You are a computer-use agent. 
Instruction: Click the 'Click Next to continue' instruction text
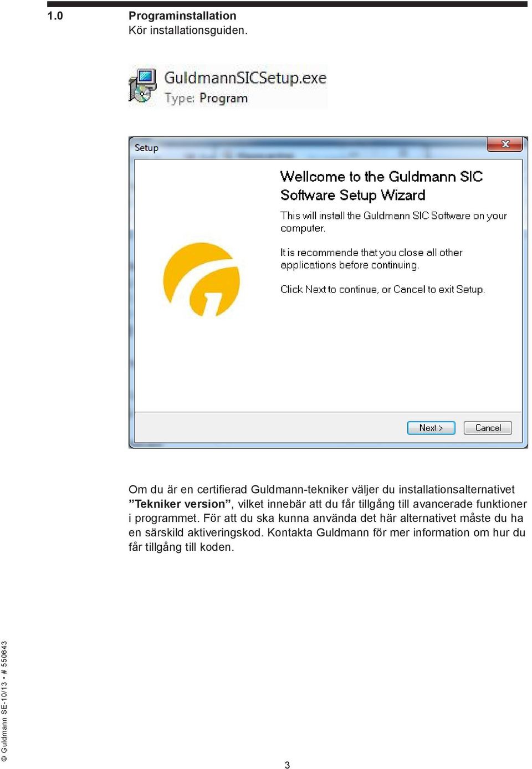[382, 289]
